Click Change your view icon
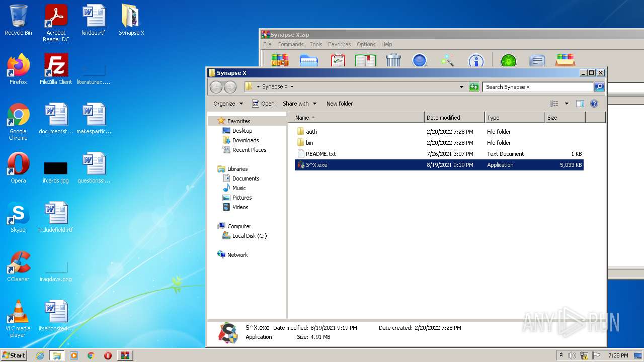This screenshot has height=362, width=644. [554, 104]
